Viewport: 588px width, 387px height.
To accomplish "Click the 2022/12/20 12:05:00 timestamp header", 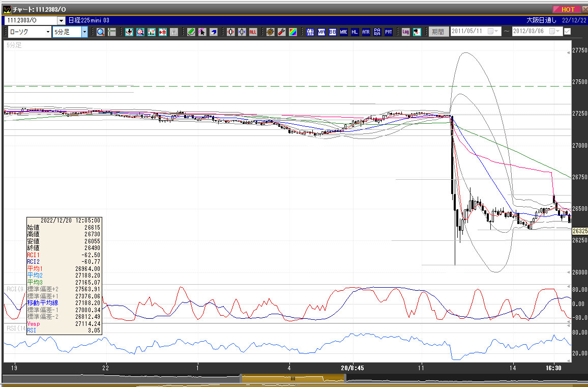I will (70, 220).
